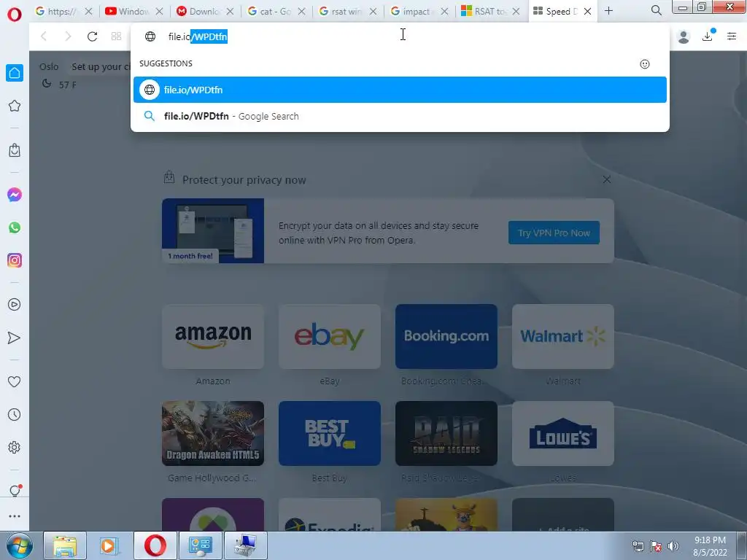Open the Pinboards heart icon in the sidebar
Image resolution: width=747 pixels, height=560 pixels.
pos(15,382)
